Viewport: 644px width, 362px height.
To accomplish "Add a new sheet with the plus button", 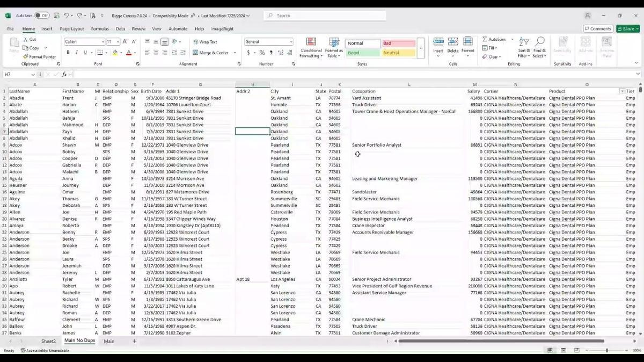I will pos(135,341).
